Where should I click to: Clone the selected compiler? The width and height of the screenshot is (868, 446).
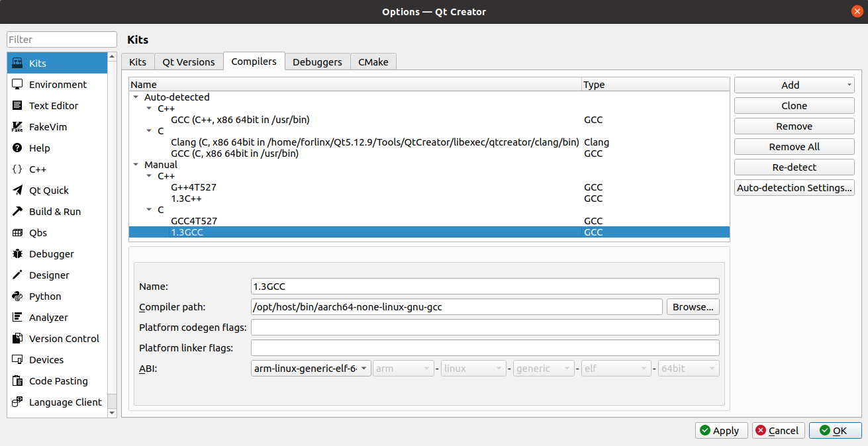pos(795,106)
